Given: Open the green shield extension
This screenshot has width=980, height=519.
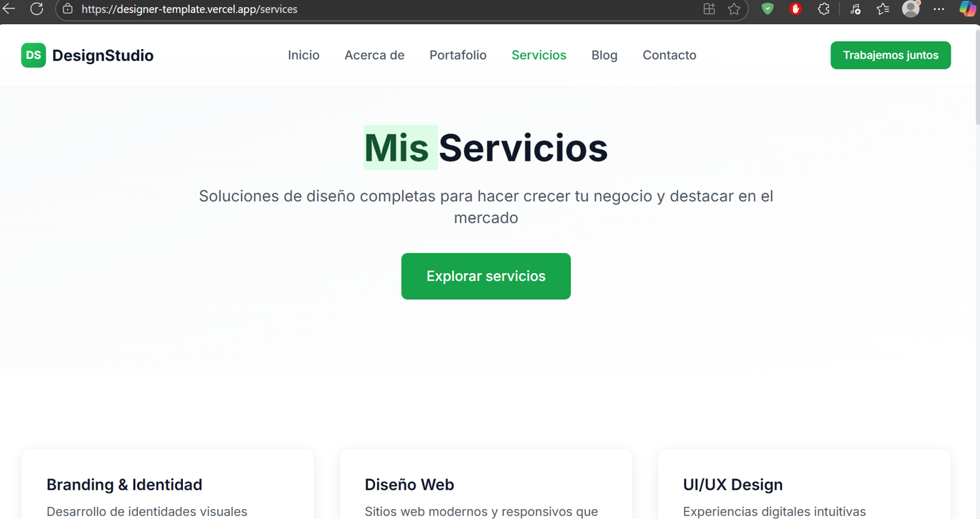Looking at the screenshot, I should click(x=768, y=9).
